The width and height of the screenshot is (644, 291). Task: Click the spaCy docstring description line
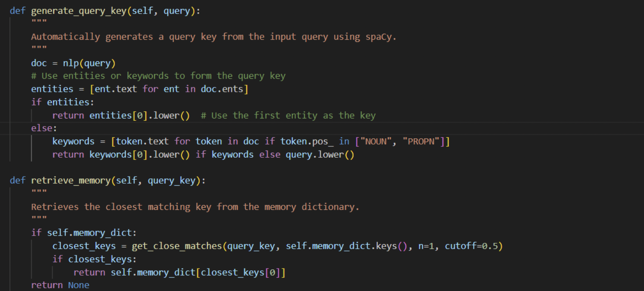(213, 37)
